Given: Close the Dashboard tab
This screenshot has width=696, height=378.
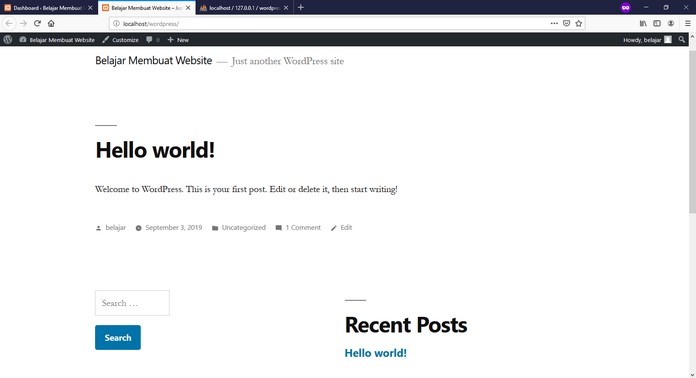Looking at the screenshot, I should [90, 8].
